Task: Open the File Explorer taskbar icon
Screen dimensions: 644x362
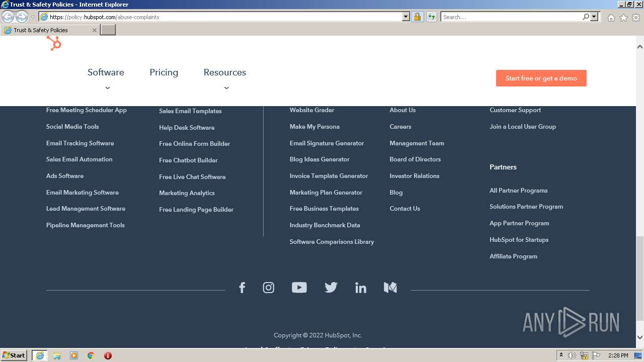Action: (x=57, y=355)
